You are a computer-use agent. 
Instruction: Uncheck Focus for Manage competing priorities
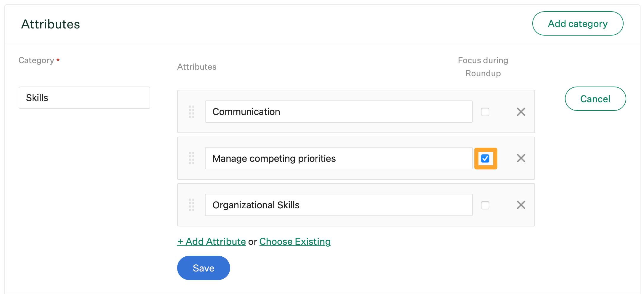(x=485, y=159)
